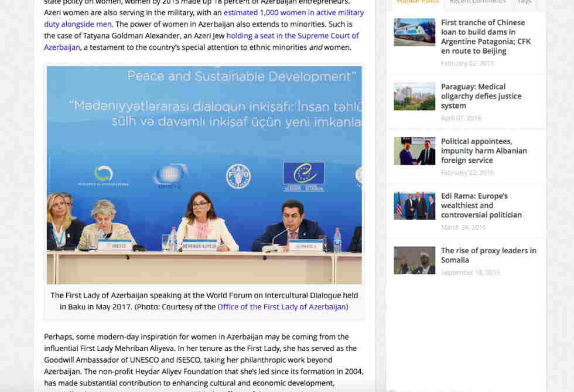Open 'Political appointees, impunity harm Albanian' headline

pyautogui.click(x=484, y=151)
